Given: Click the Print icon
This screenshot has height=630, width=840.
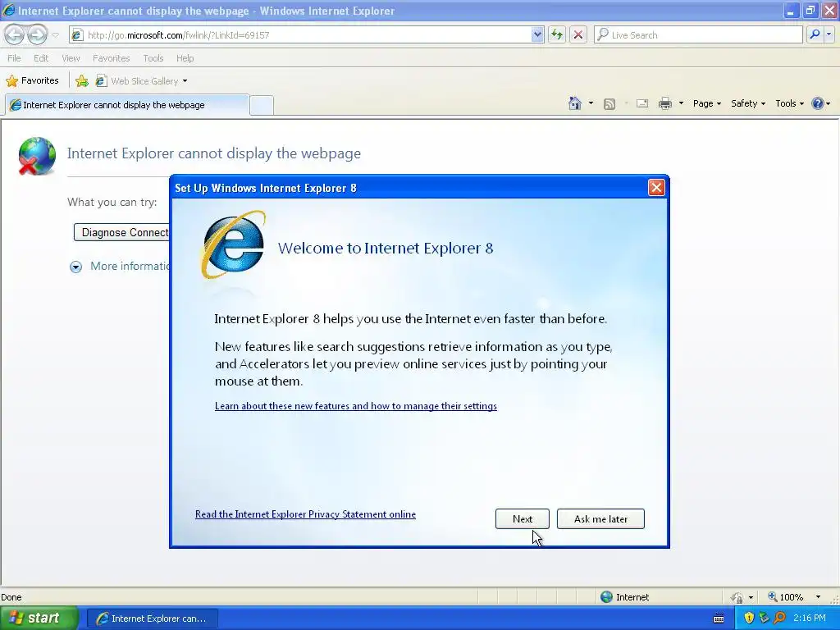Looking at the screenshot, I should click(664, 103).
